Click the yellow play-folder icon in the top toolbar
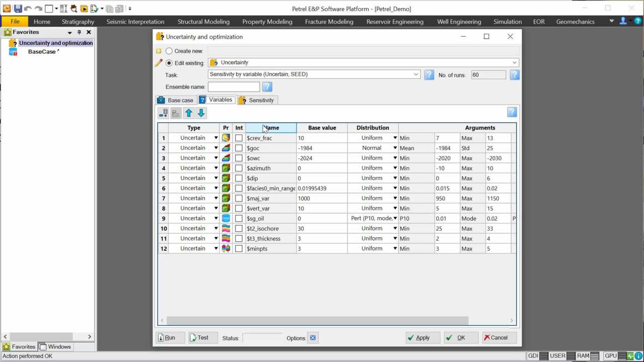 (84, 9)
